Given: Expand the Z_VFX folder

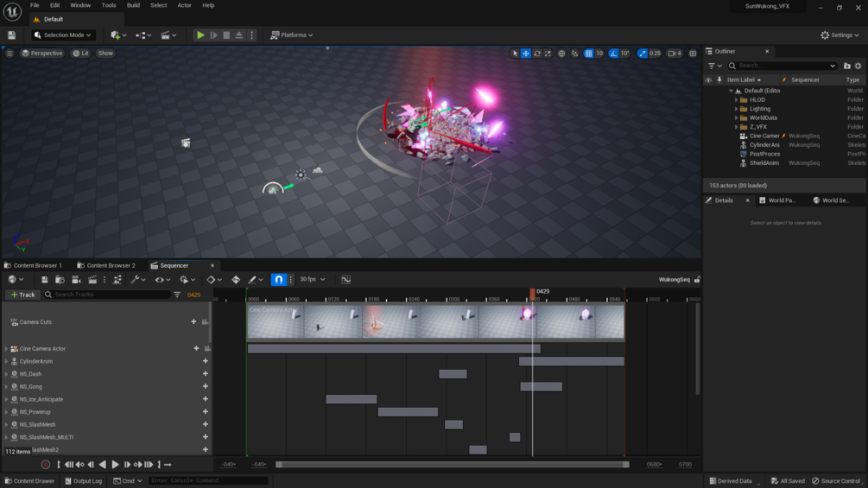Looking at the screenshot, I should coord(736,127).
